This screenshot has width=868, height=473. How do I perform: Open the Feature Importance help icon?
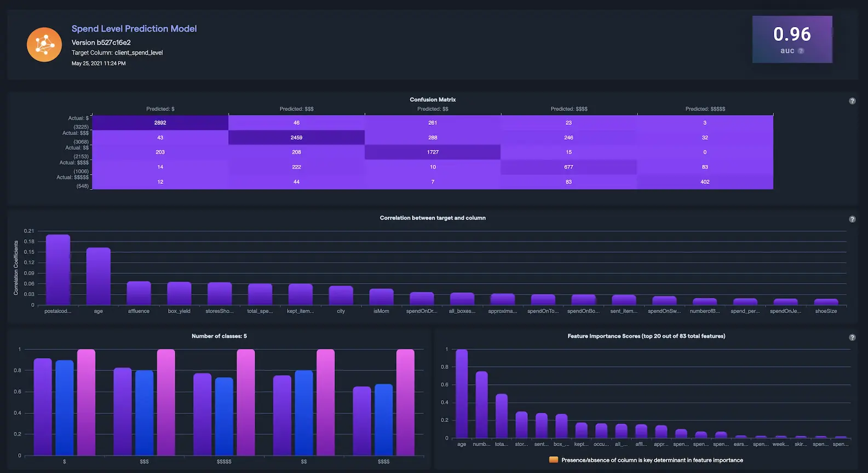[852, 337]
